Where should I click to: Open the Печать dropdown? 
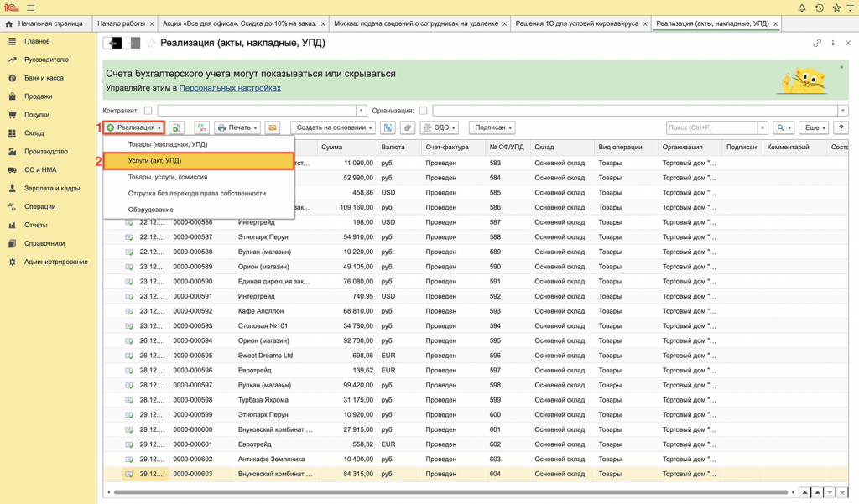237,127
